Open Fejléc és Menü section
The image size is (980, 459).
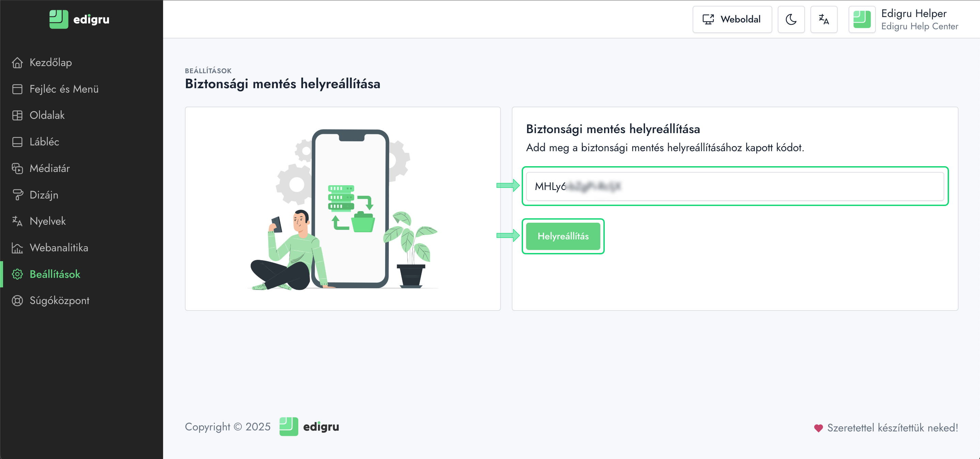coord(64,89)
